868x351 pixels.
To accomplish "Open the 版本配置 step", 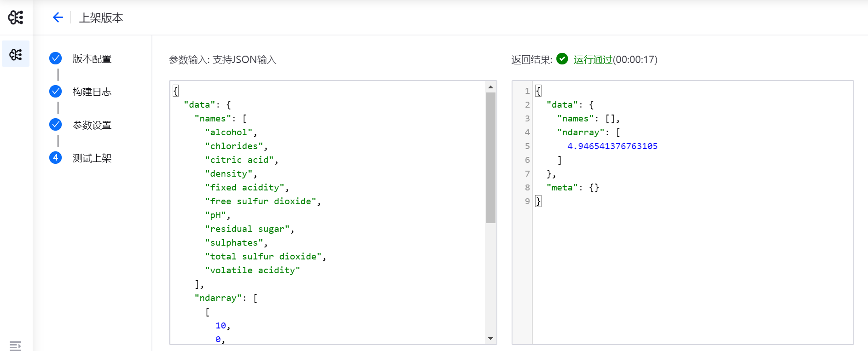I will [x=92, y=59].
